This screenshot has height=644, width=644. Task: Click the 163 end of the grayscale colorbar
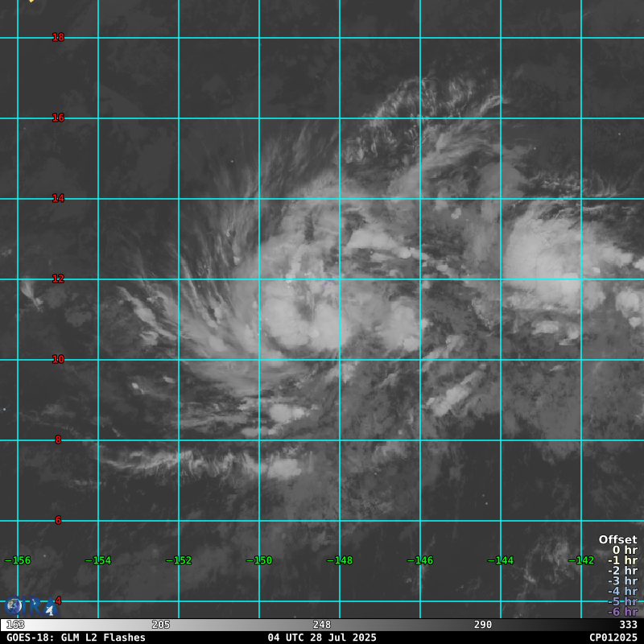(x=15, y=625)
